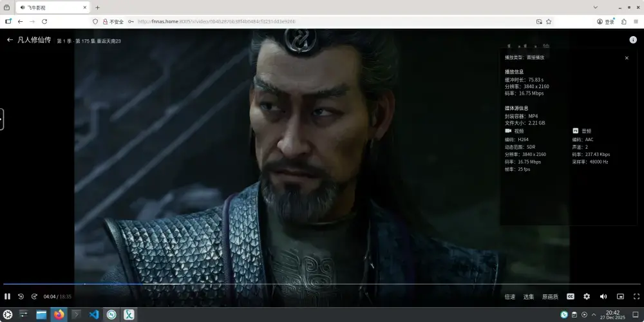Skip forward with the fast-forward icon
Image resolution: width=644 pixels, height=322 pixels.
pos(34,296)
